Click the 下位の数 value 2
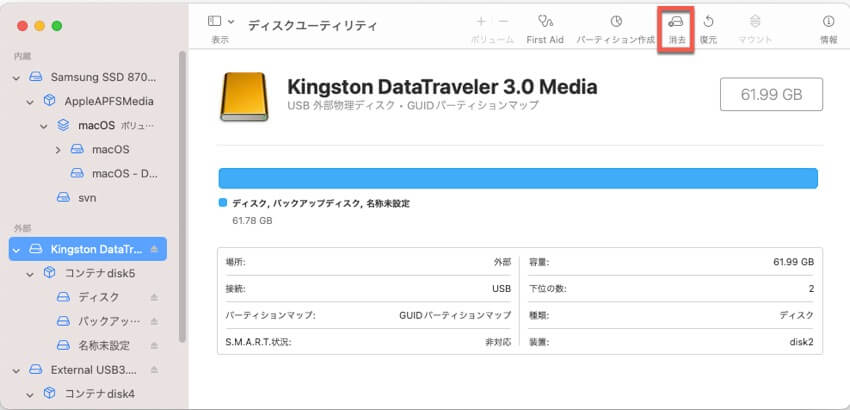The image size is (850, 410). pos(811,289)
